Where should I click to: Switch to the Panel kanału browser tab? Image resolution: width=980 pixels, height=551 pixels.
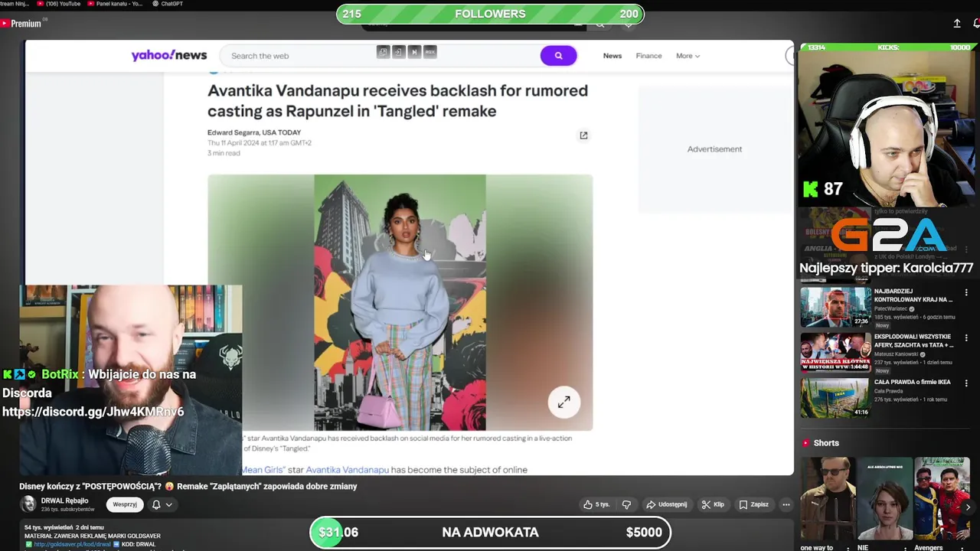pos(116,4)
